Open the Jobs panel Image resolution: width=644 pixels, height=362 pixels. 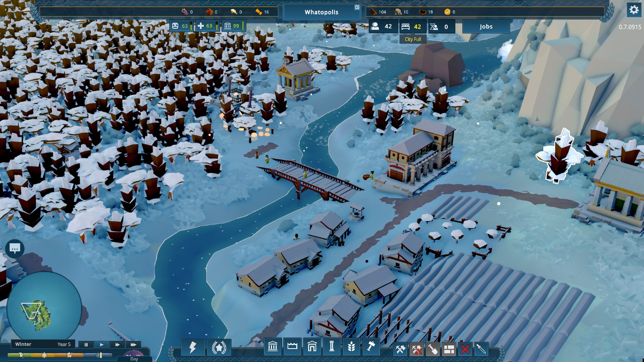(486, 27)
